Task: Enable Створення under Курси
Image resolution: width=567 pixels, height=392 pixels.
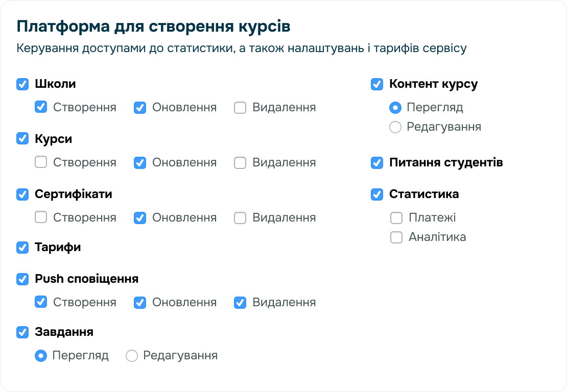Action: click(40, 162)
